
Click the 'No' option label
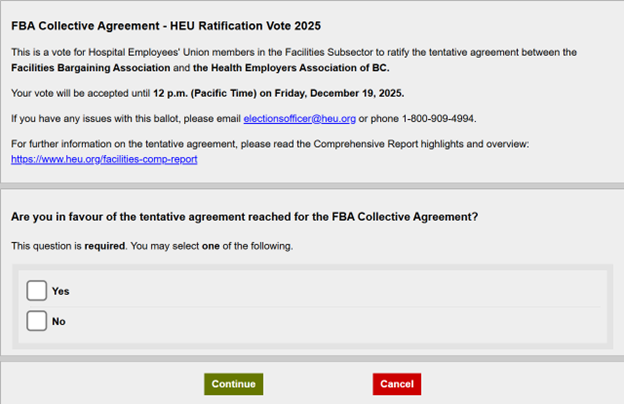(x=59, y=322)
